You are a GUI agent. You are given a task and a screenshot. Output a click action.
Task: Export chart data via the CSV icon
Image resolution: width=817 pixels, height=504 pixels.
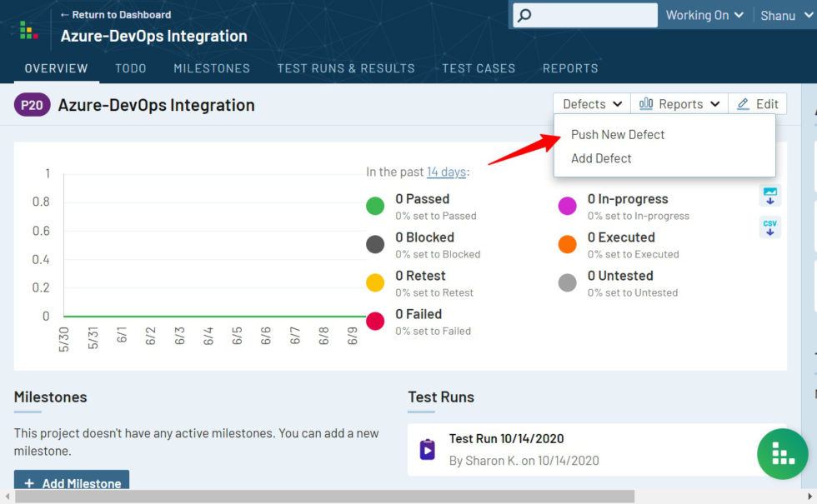tap(769, 227)
